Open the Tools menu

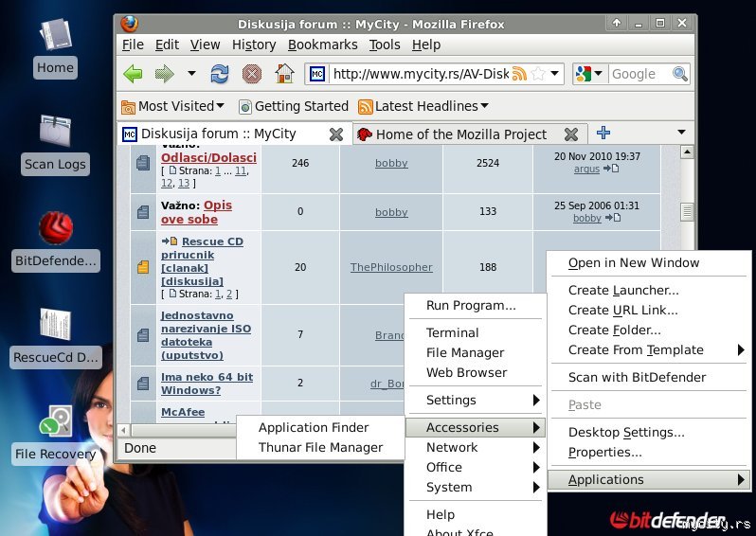coord(385,45)
